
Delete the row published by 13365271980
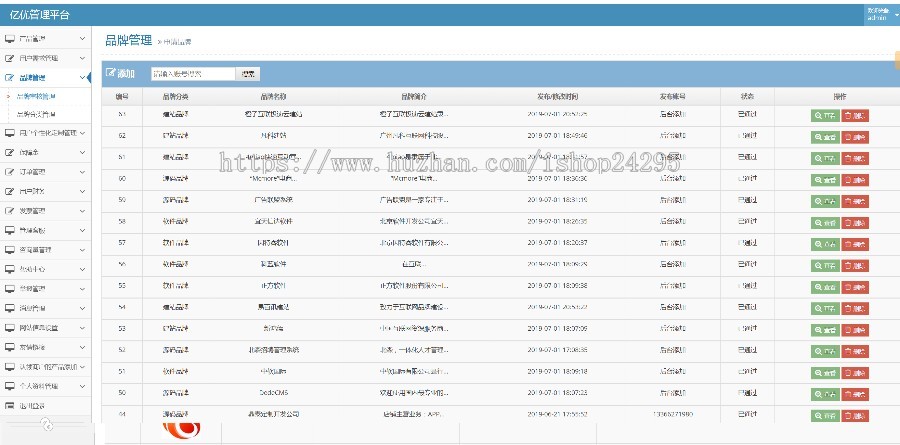point(855,416)
